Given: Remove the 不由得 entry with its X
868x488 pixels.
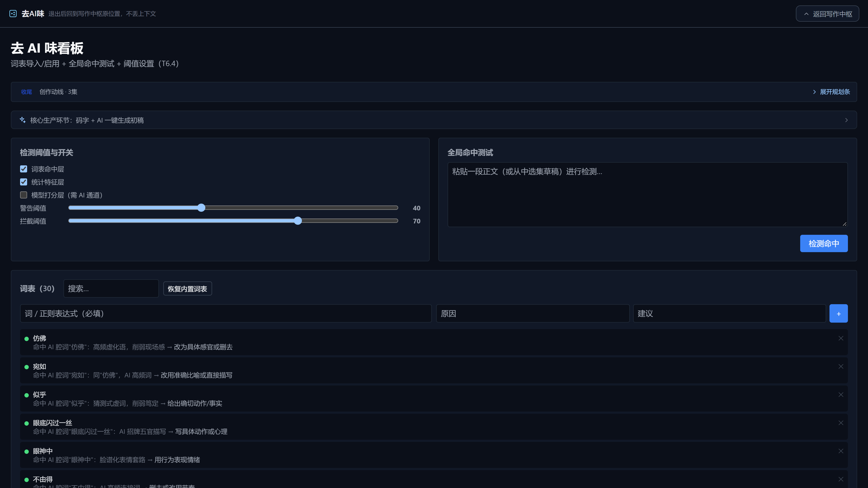Looking at the screenshot, I should [841, 479].
